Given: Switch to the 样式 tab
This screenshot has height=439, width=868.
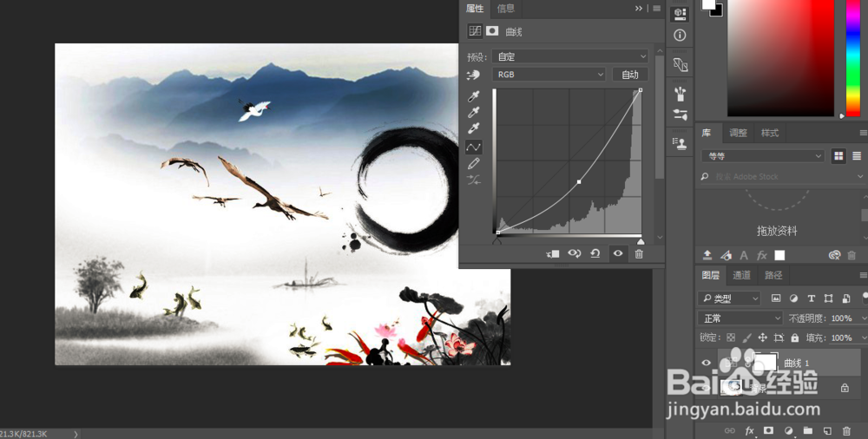Looking at the screenshot, I should (769, 133).
